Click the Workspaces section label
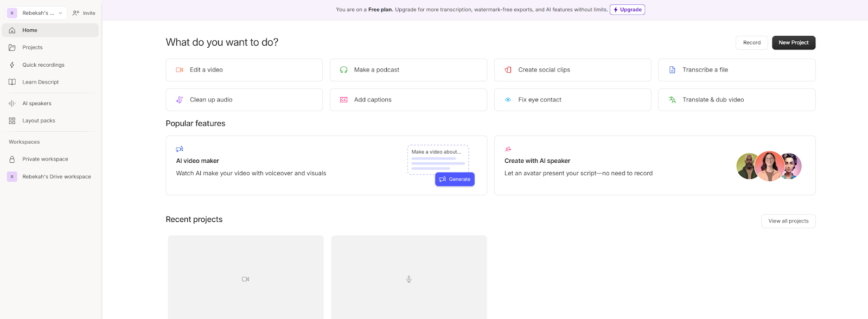The width and height of the screenshot is (868, 319). (x=24, y=142)
